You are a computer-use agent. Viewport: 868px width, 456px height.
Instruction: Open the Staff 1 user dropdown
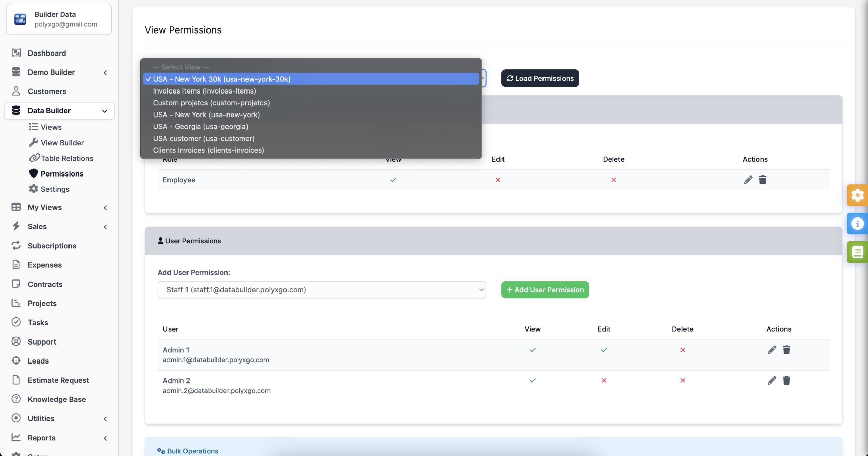pyautogui.click(x=321, y=290)
